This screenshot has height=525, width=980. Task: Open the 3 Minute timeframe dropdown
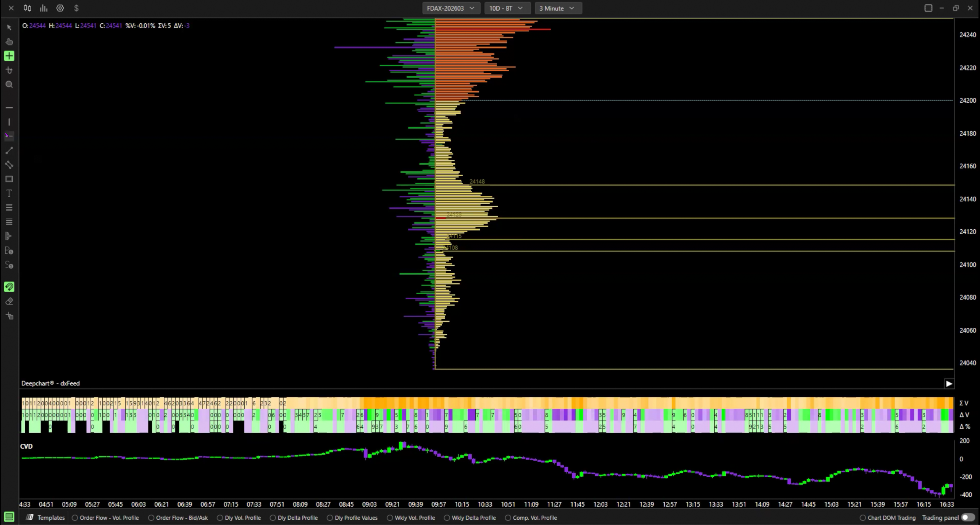(x=557, y=8)
